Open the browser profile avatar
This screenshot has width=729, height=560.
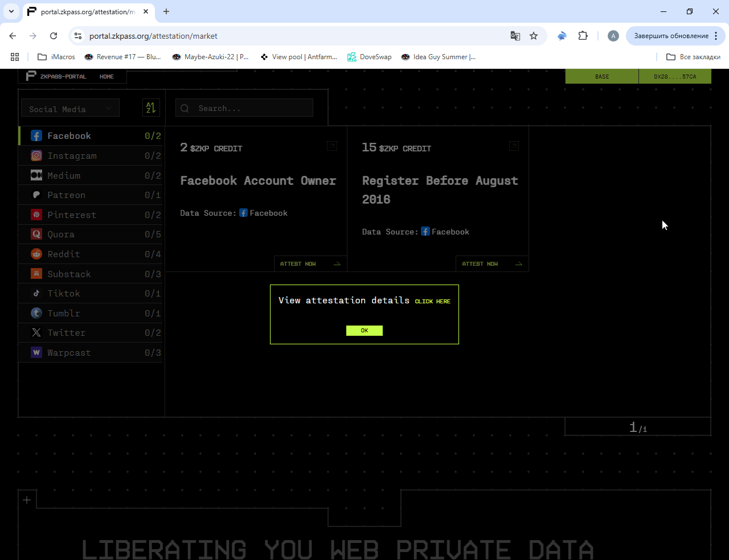click(x=613, y=36)
